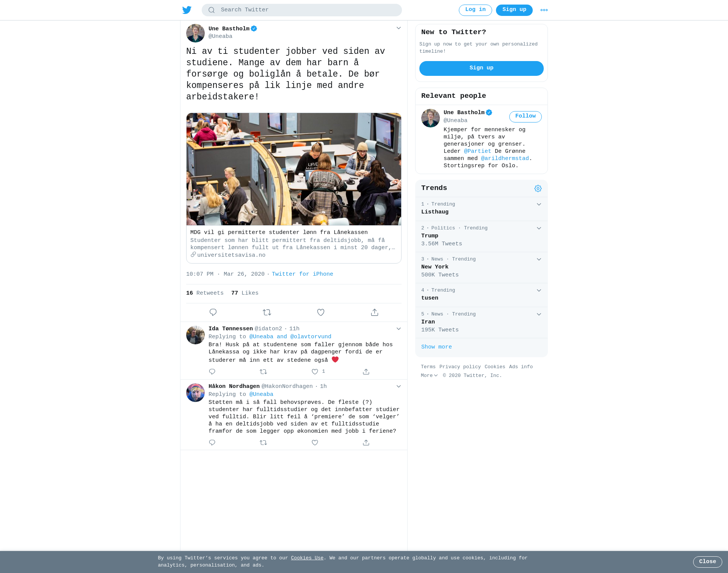Share the main tweet via share icon
Image resolution: width=728 pixels, height=573 pixels.
(375, 312)
